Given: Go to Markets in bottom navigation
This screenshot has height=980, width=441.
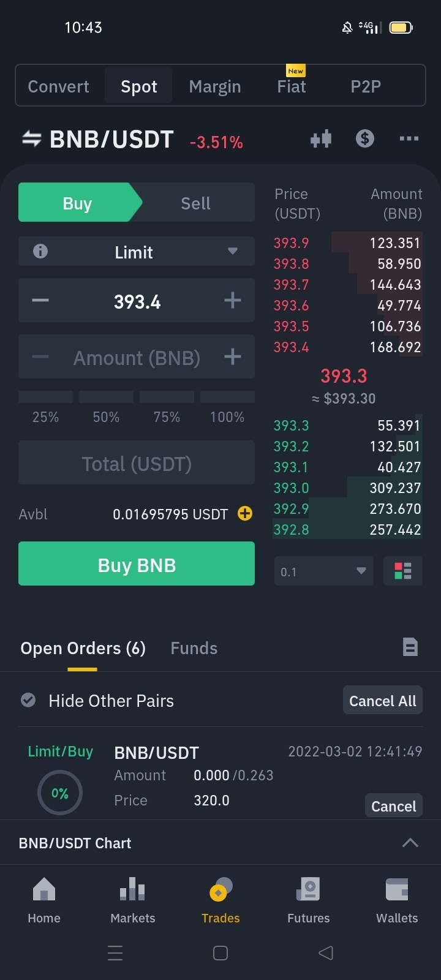Looking at the screenshot, I should (x=133, y=900).
